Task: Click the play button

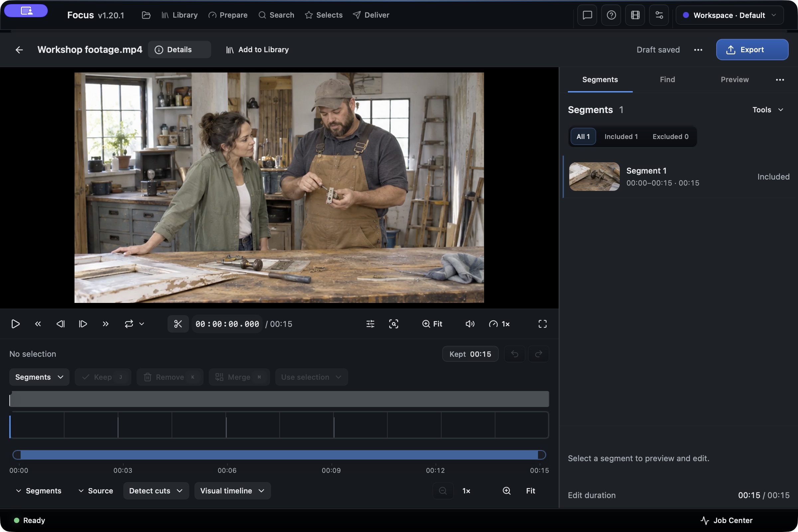Action: 15,324
